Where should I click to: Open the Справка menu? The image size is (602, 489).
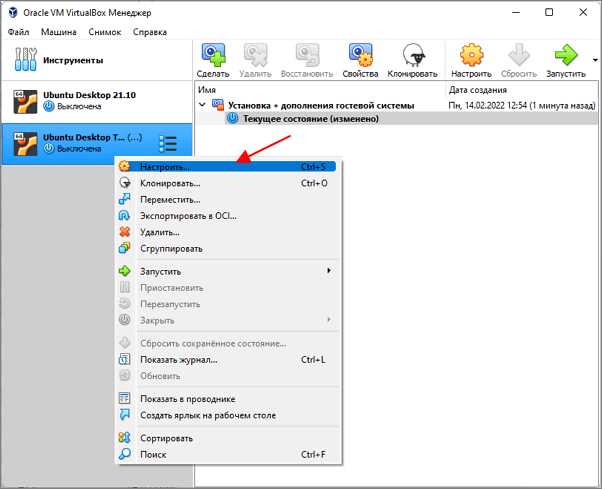point(150,32)
